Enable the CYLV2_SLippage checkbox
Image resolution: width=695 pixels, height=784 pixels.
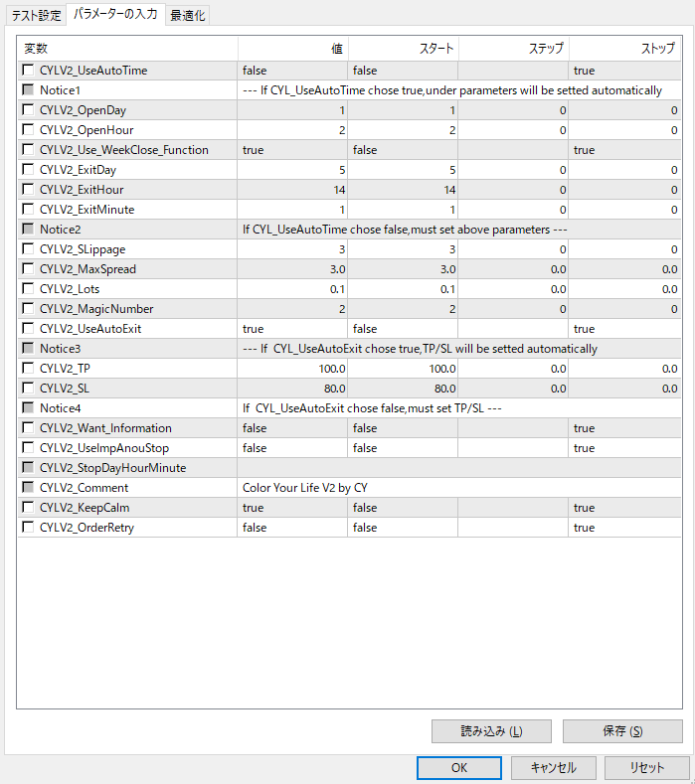coord(28,249)
